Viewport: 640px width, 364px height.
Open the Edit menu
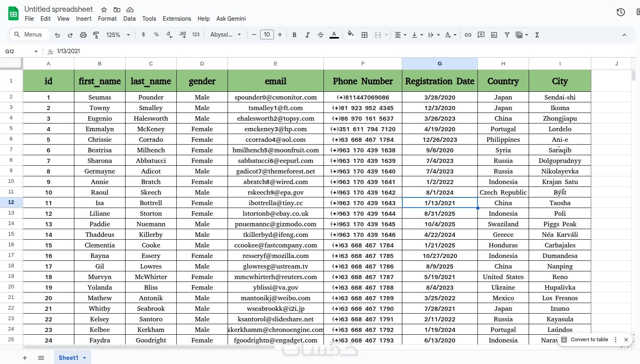46,19
